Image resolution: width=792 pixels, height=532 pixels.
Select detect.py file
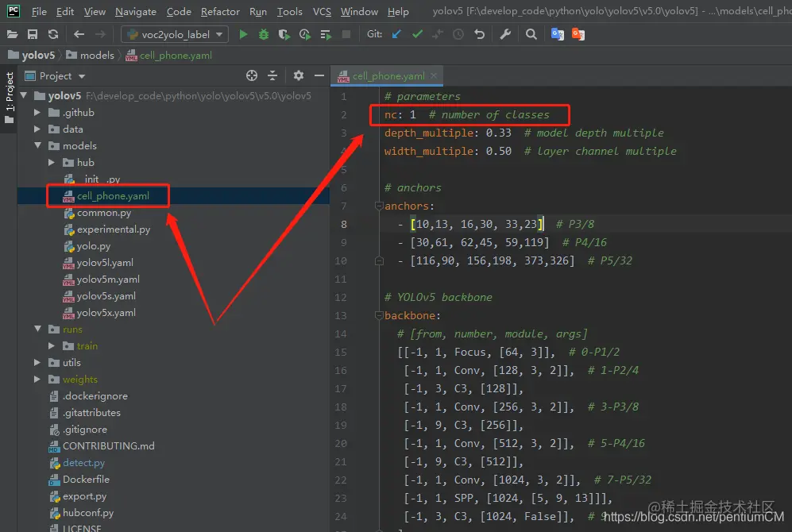point(84,462)
